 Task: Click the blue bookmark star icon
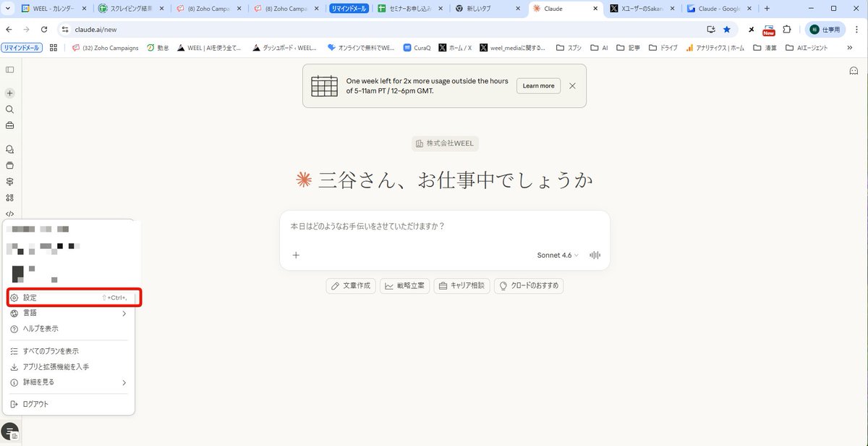pyautogui.click(x=727, y=29)
